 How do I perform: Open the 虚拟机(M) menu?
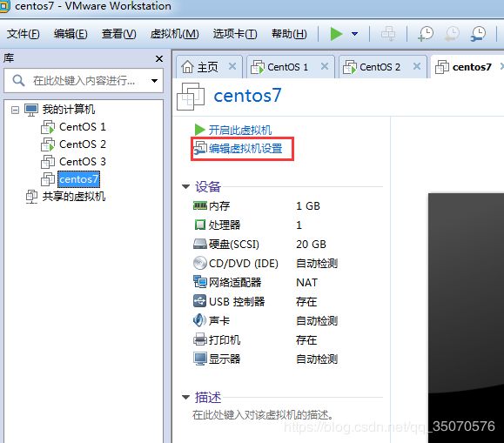tap(175, 34)
